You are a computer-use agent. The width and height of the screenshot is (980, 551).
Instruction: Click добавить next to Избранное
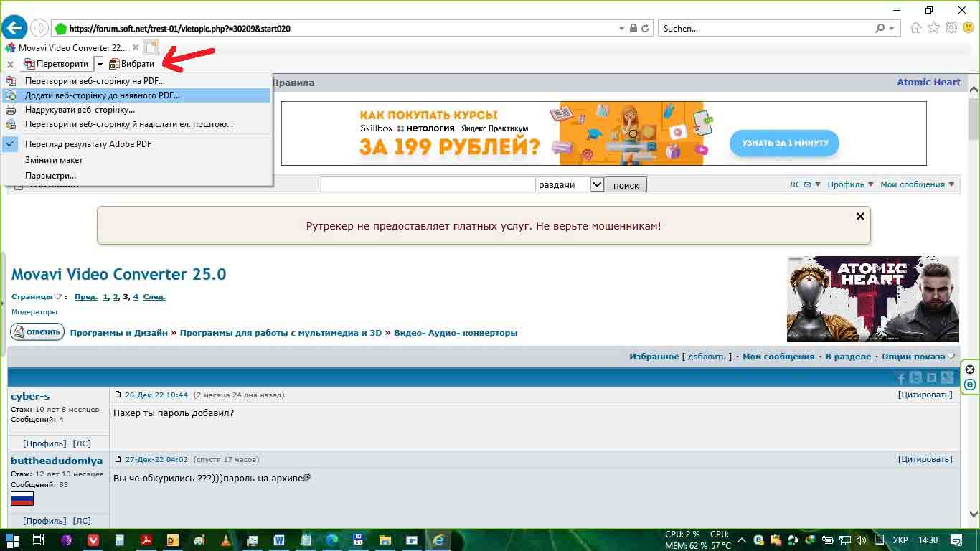(707, 357)
